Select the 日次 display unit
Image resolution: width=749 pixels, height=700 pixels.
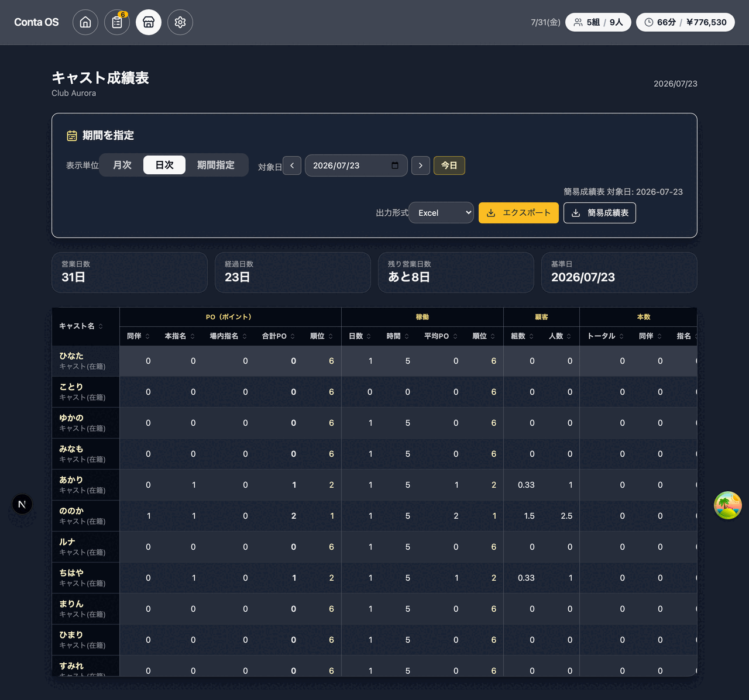[x=164, y=165]
